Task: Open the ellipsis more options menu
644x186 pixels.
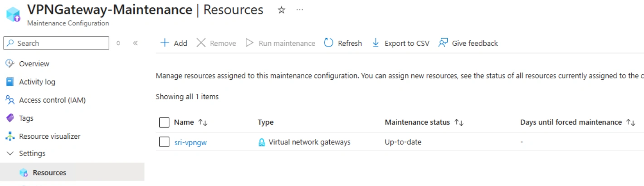Action: click(299, 10)
